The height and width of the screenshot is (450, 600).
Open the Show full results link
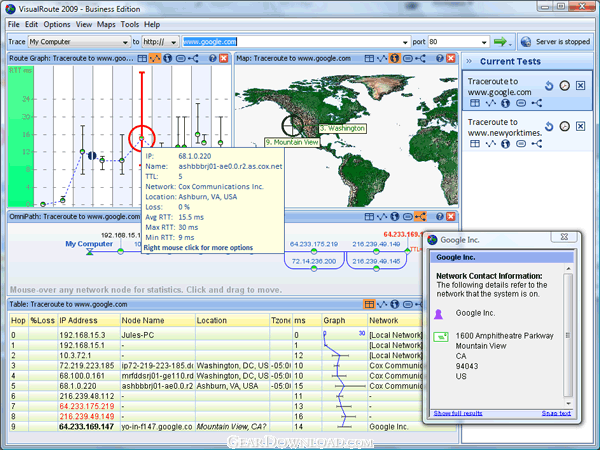[458, 413]
